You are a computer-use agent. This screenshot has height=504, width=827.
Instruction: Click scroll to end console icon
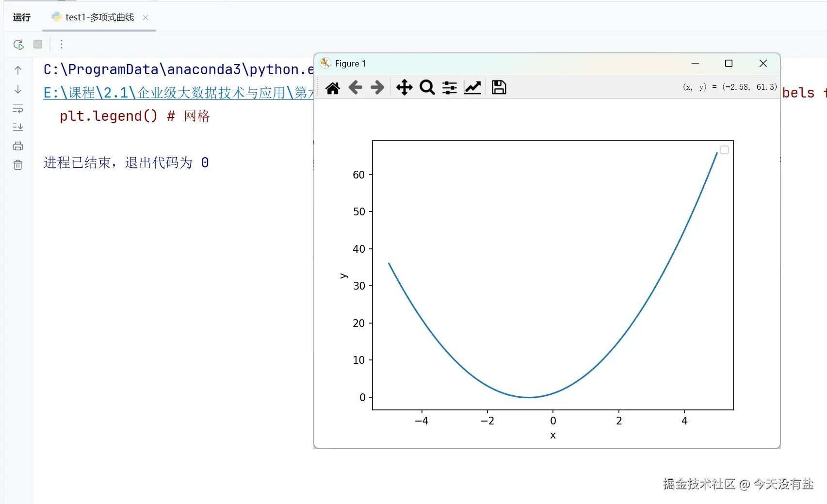[18, 127]
